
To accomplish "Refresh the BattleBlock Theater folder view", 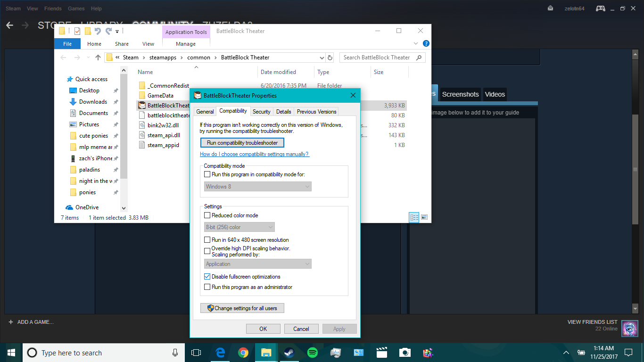I will pos(330,58).
